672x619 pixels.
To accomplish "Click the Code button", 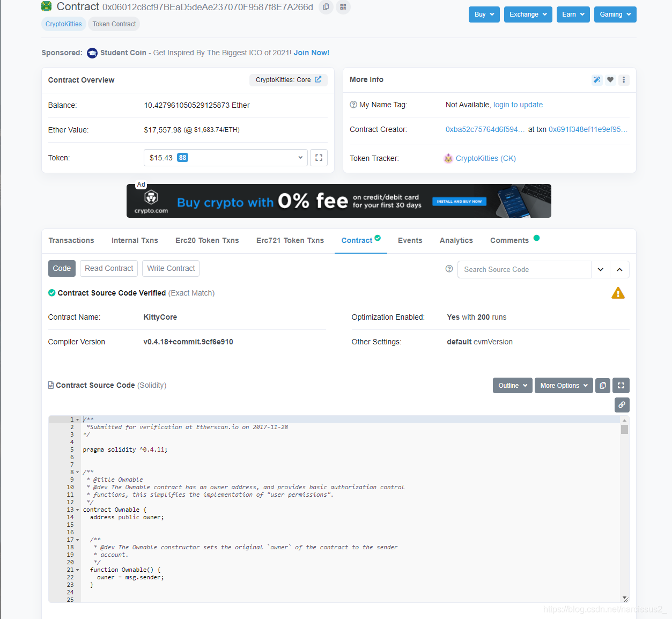I will 62,269.
